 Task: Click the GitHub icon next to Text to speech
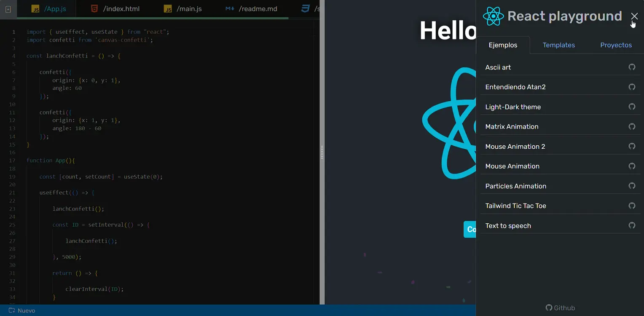[x=631, y=225]
